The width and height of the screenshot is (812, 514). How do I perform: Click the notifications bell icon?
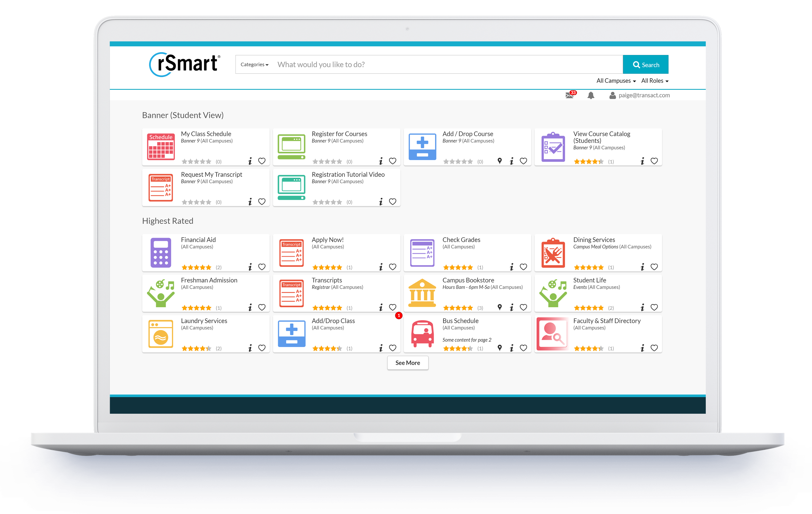click(x=591, y=95)
